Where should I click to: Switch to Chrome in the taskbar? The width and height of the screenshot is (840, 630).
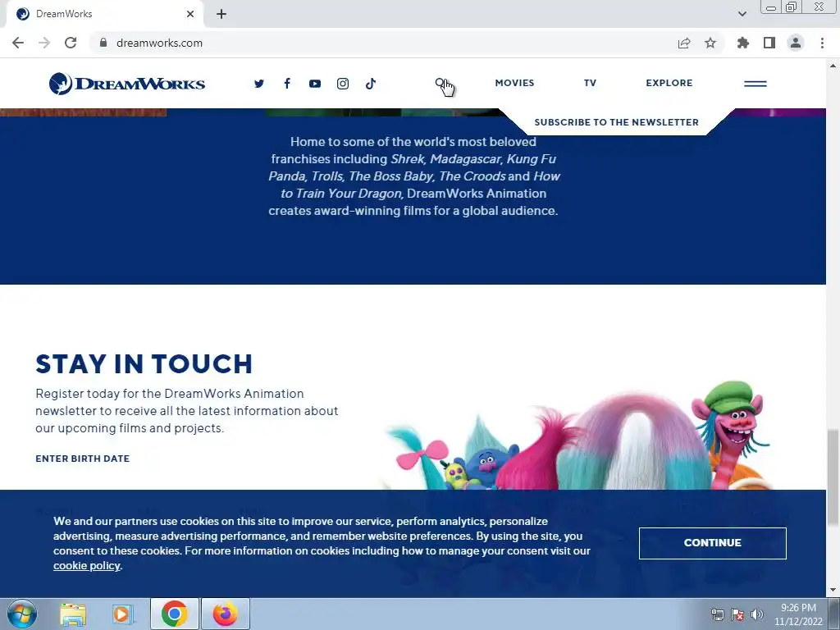(175, 614)
